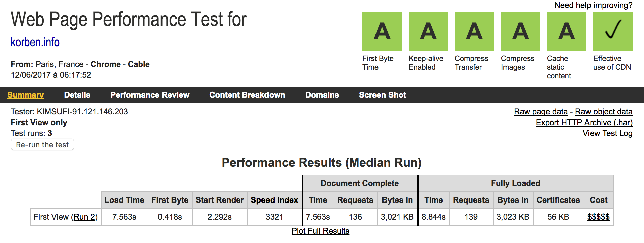Click the First Byte Time grade A icon
This screenshot has width=644, height=243.
coord(382,31)
